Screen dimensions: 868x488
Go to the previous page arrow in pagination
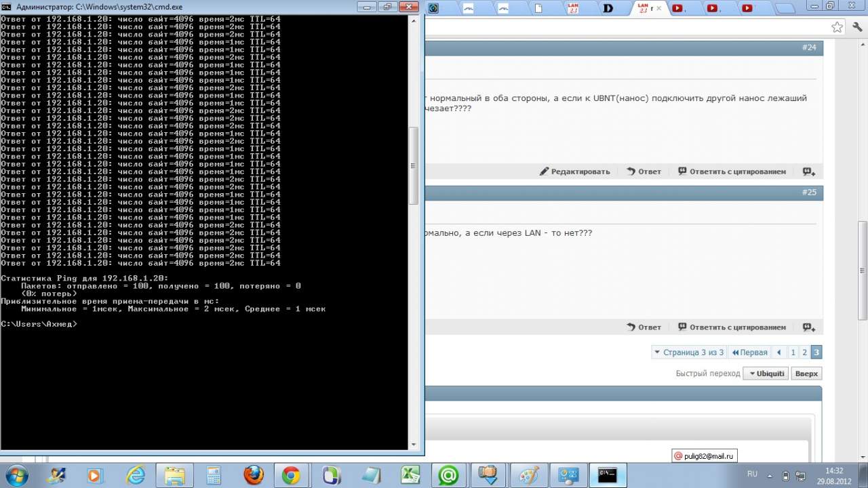point(779,352)
